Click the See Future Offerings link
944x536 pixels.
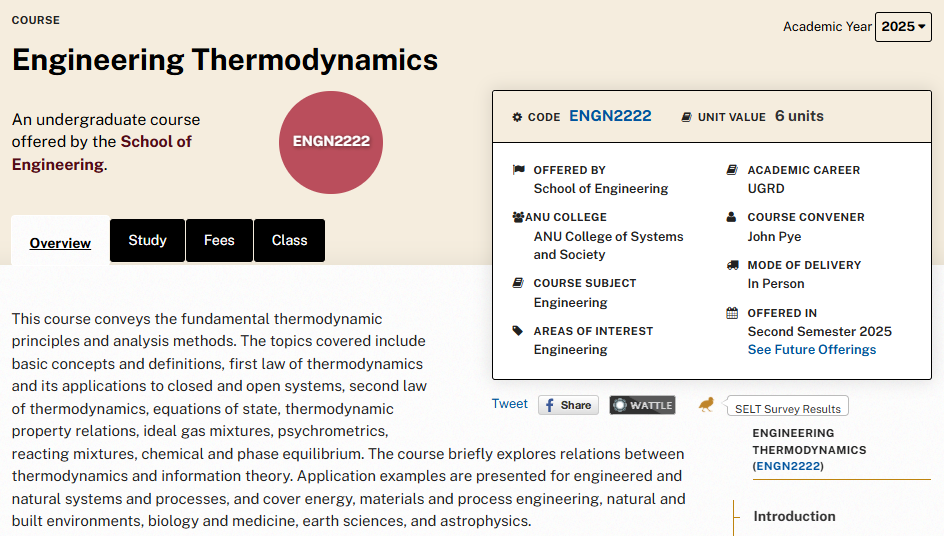pos(812,350)
